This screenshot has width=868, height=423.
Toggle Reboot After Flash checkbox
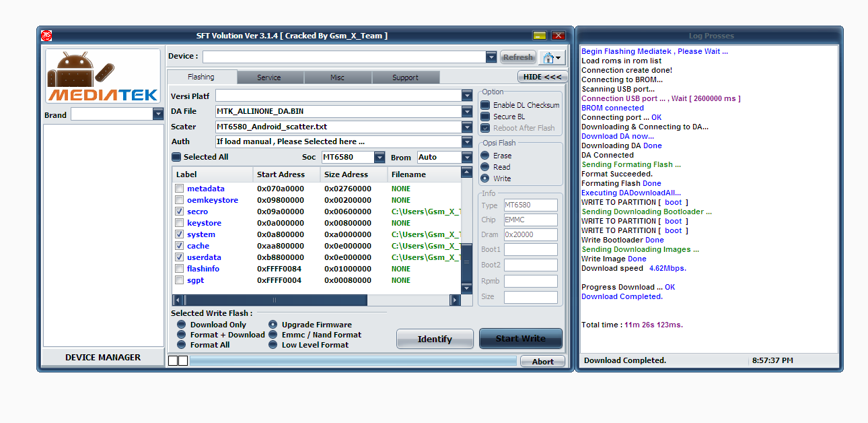point(485,128)
